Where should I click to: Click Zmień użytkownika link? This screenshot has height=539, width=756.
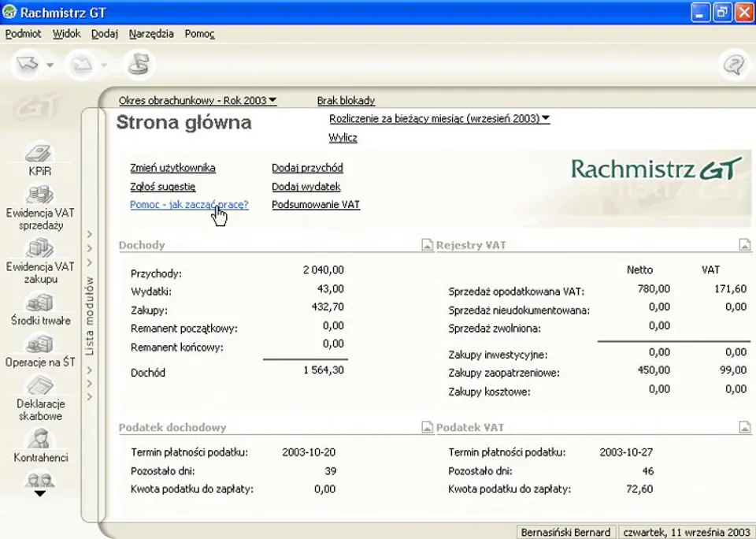pyautogui.click(x=172, y=168)
